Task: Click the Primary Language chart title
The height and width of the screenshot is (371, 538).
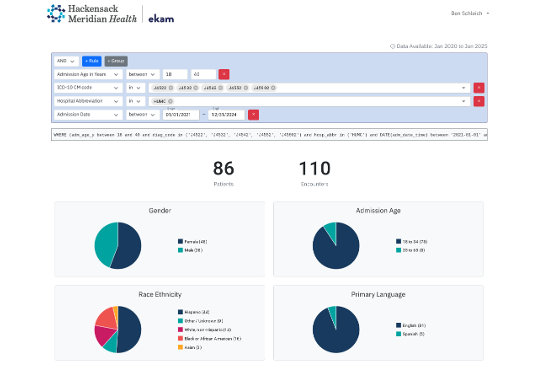Action: (x=378, y=294)
